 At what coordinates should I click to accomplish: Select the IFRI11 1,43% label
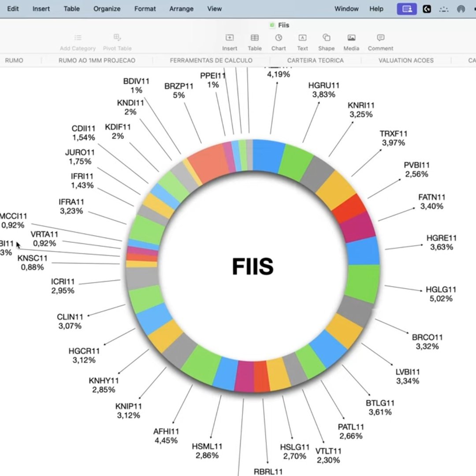[82, 181]
